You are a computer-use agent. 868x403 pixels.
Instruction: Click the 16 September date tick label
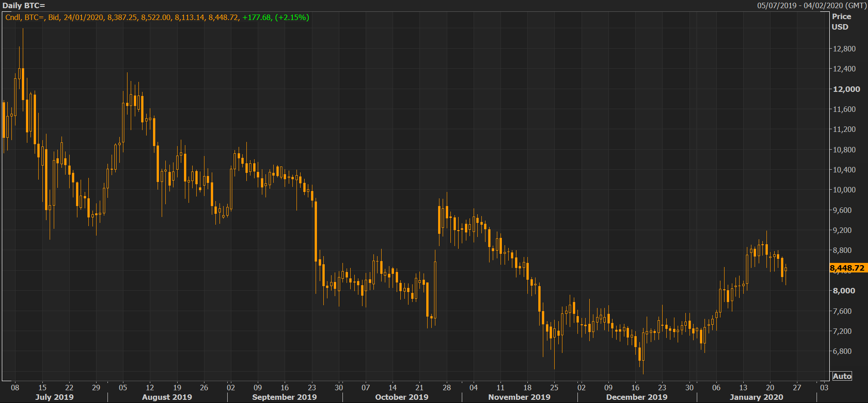[x=285, y=388]
